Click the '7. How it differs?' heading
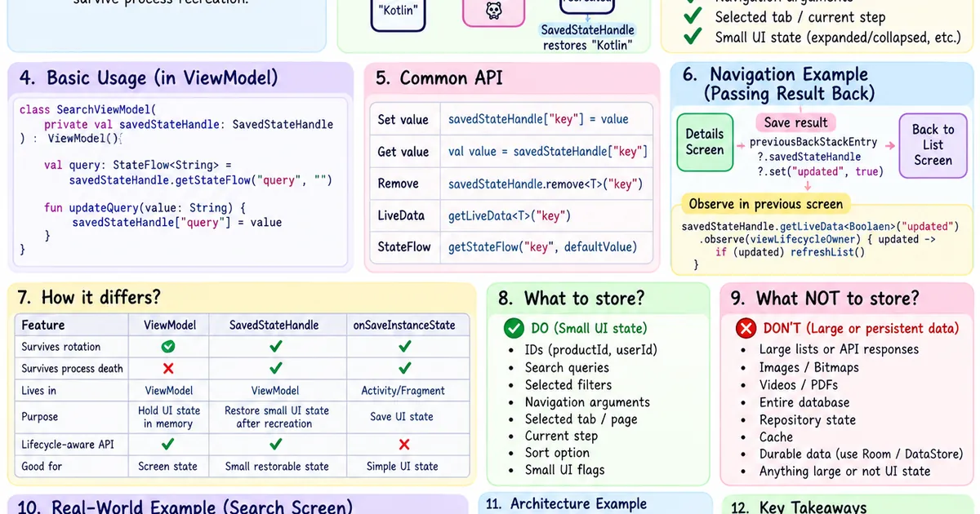The height and width of the screenshot is (514, 980). 90,297
